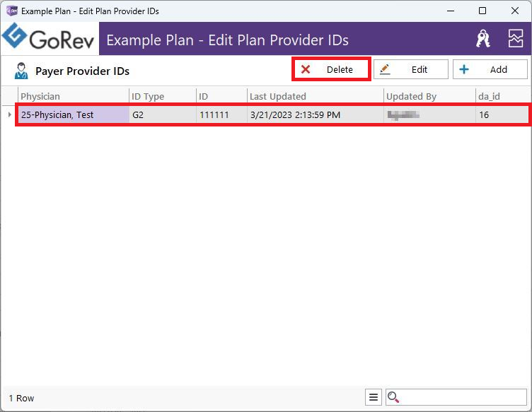Sort by Updated By column header
Screen dimensions: 532x412
tap(429, 96)
